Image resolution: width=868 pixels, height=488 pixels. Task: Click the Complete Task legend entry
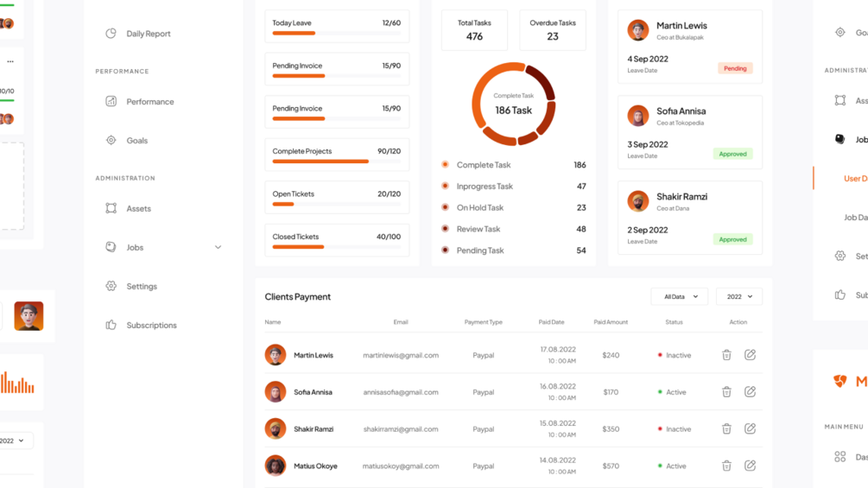513,165
